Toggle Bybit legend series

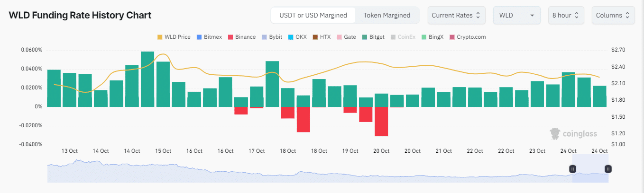pos(272,37)
